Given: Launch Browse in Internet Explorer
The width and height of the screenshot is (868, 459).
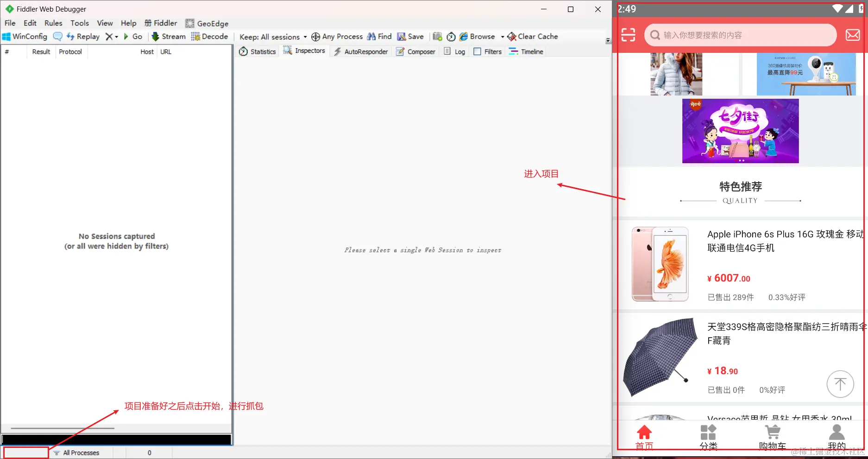Looking at the screenshot, I should click(x=477, y=36).
